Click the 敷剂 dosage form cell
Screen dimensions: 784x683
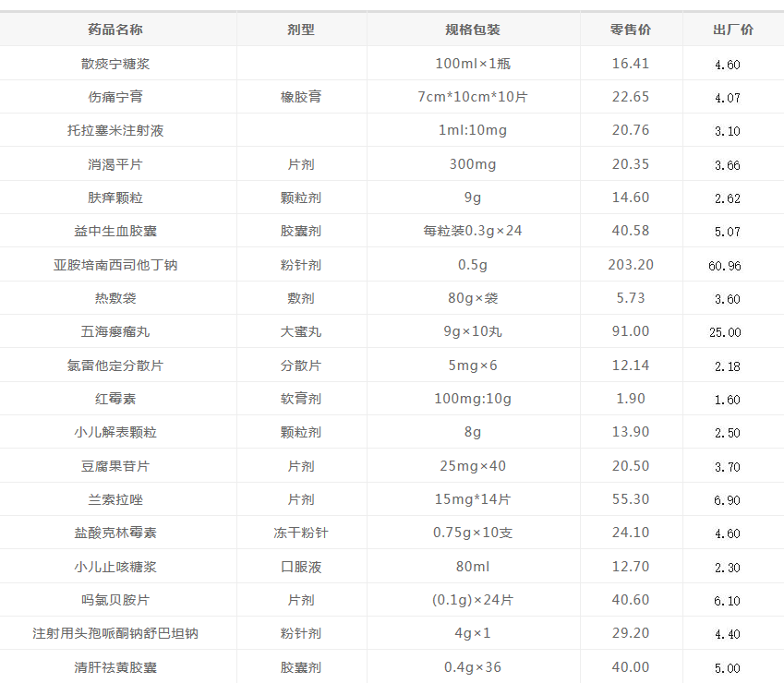(301, 298)
